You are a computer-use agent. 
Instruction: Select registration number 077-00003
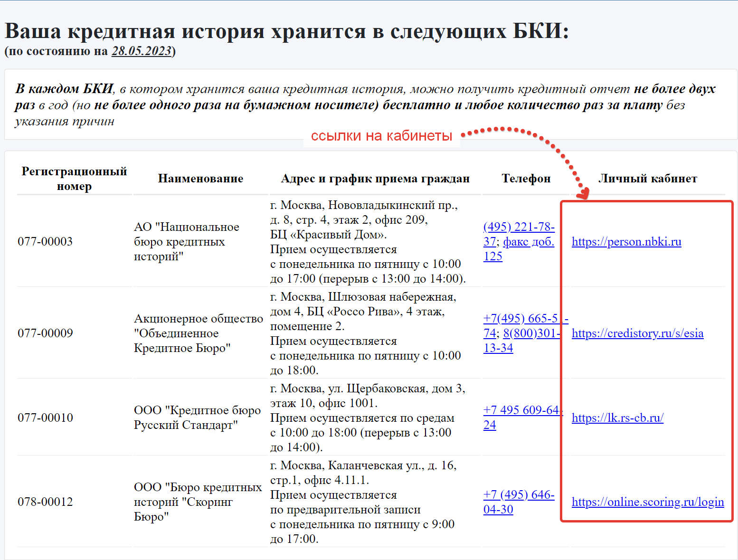(45, 242)
